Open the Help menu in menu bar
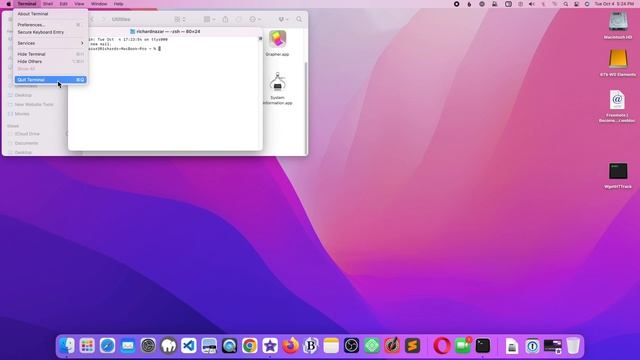 (118, 4)
